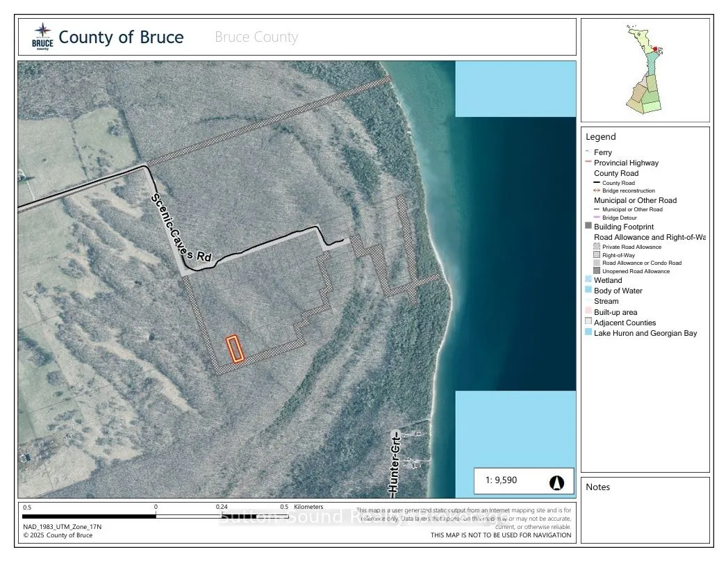Select the Ferry legend symbol
The height and width of the screenshot is (561, 728).
tap(587, 152)
